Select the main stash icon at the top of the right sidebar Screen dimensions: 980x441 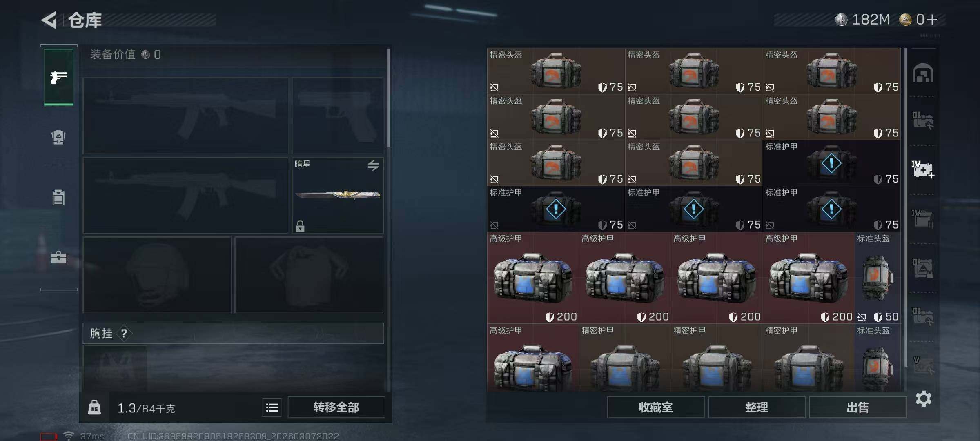pos(923,73)
